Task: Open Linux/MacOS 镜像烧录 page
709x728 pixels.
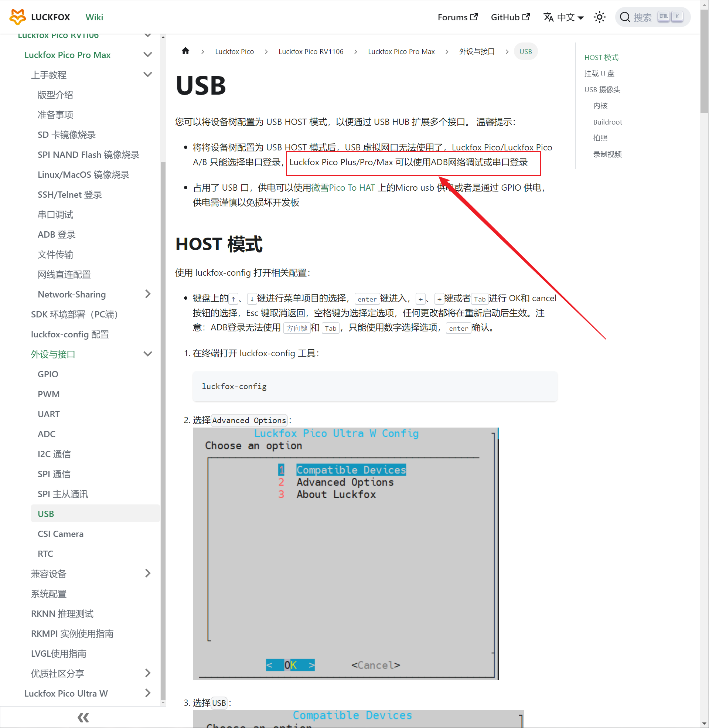Action: click(83, 174)
